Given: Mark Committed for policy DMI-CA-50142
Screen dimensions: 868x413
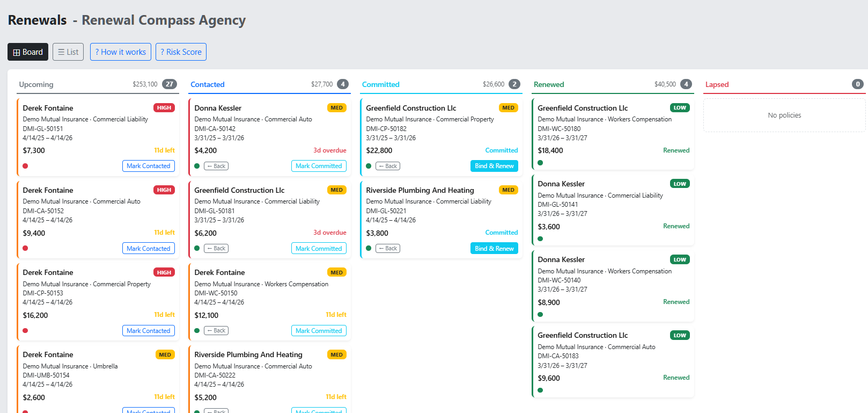Looking at the screenshot, I should (x=319, y=166).
